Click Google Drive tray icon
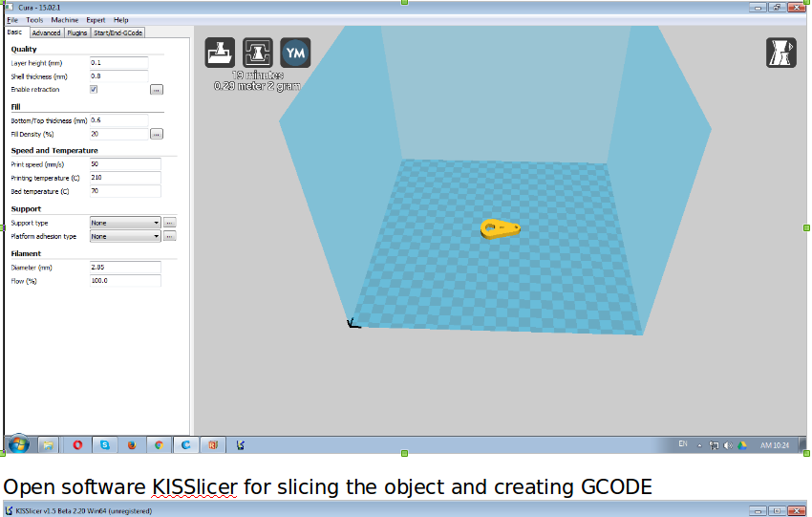The image size is (812, 517). click(742, 445)
